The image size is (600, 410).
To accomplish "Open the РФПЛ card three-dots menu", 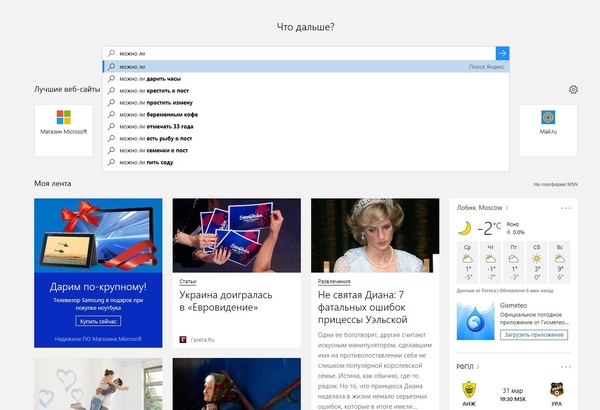I will 566,367.
